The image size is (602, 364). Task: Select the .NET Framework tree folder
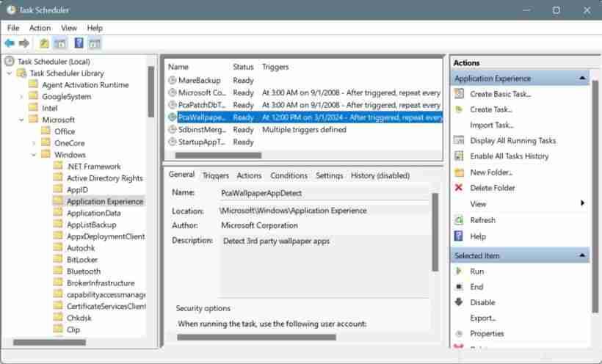pyautogui.click(x=94, y=167)
